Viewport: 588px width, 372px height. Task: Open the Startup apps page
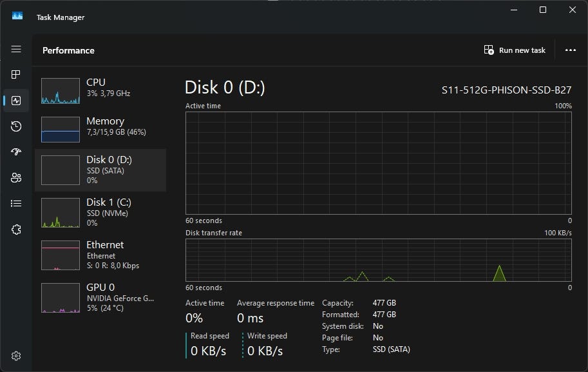pos(16,152)
